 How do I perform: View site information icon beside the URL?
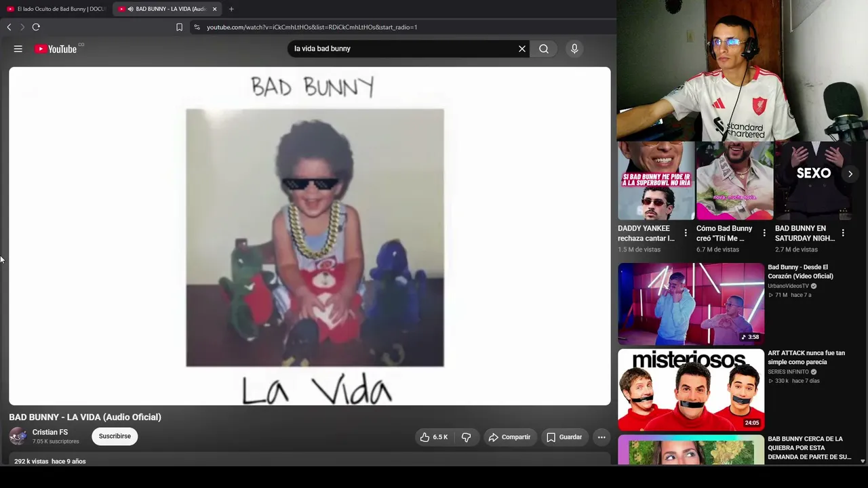(x=197, y=27)
